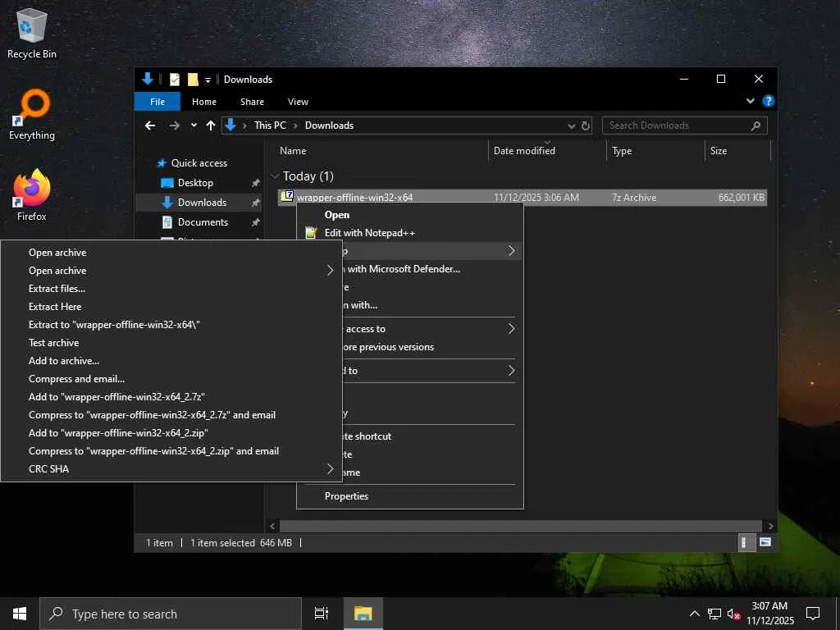The width and height of the screenshot is (840, 630).
Task: Expand the address bar history dropdown
Action: 571,126
